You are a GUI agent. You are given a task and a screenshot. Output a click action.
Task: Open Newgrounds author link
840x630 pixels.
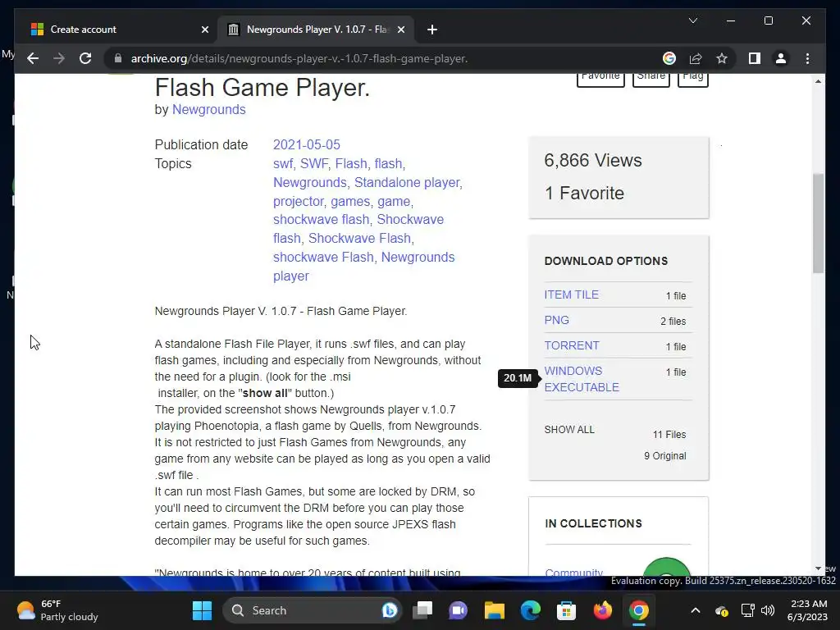pos(208,109)
